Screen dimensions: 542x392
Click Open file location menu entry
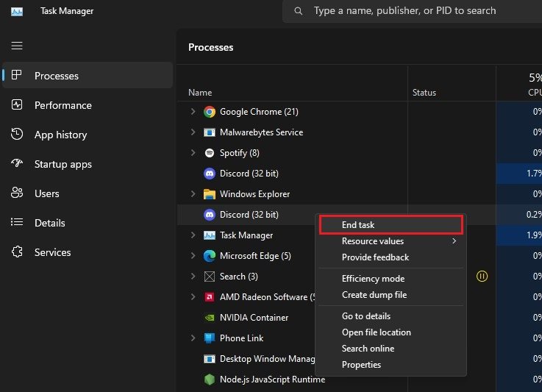pyautogui.click(x=376, y=332)
